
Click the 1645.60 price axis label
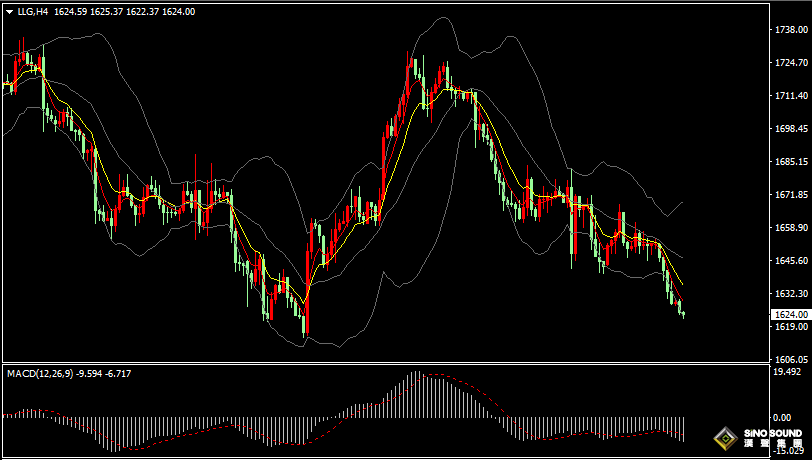coord(791,261)
